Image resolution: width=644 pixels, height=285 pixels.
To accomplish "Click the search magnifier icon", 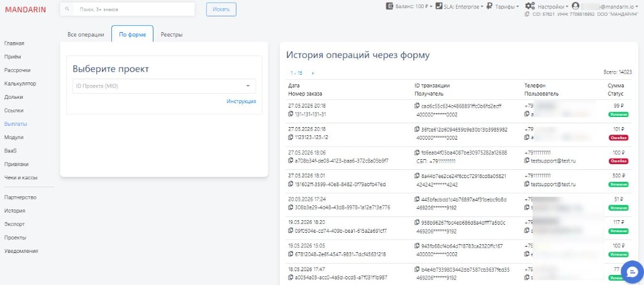I will 67,9.
